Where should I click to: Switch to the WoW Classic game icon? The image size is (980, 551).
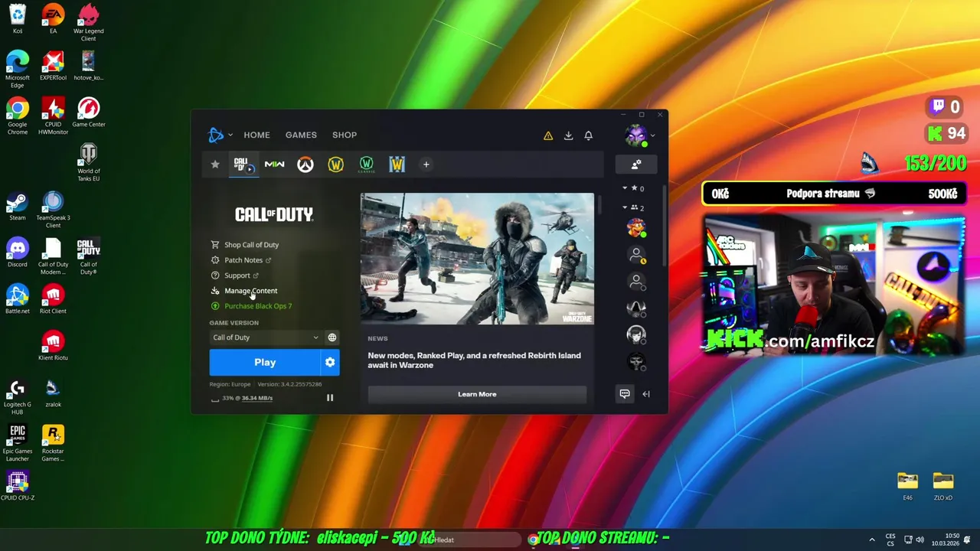(366, 165)
